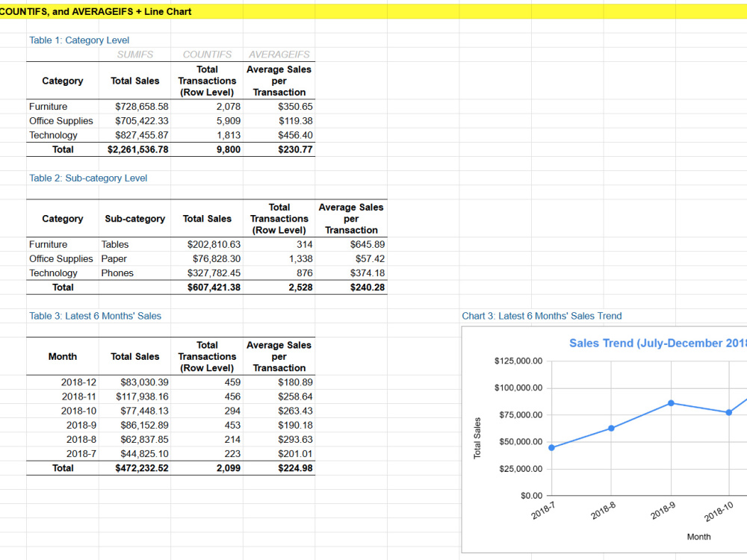This screenshot has width=747, height=560.
Task: Click the SUMIFS column label
Action: 134,54
